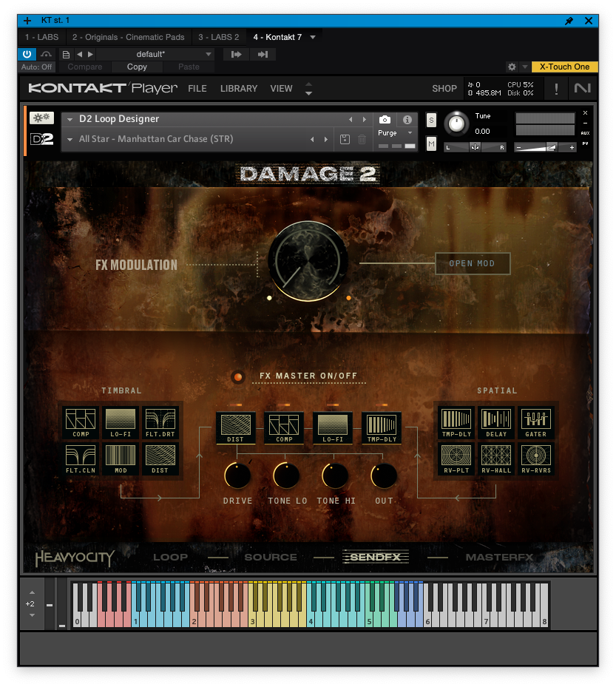Open dropdown arrow beside settings gear
The image size is (616, 687).
pos(524,67)
